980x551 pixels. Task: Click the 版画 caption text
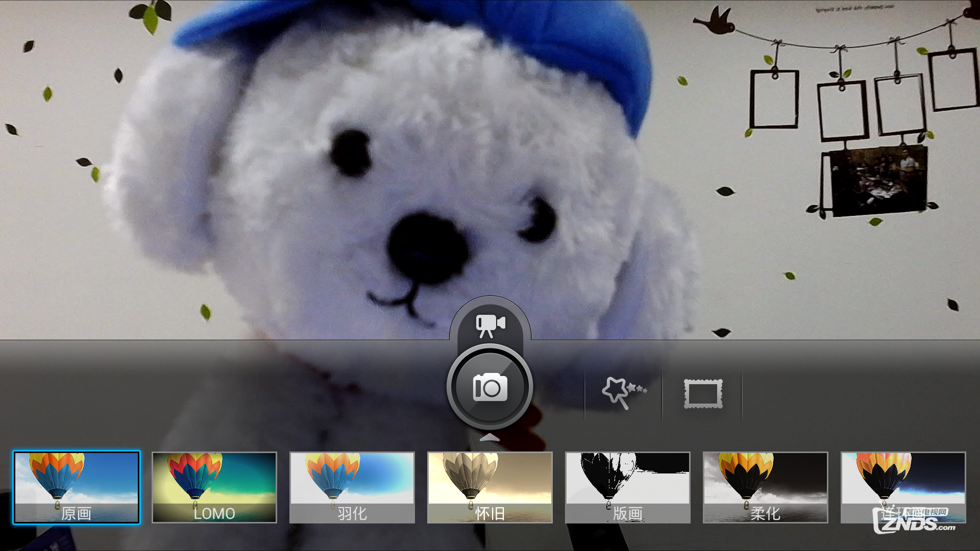point(628,514)
